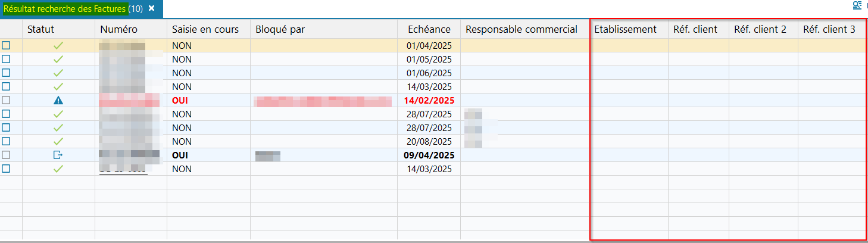Click the Responsable commercial column header

[522, 29]
